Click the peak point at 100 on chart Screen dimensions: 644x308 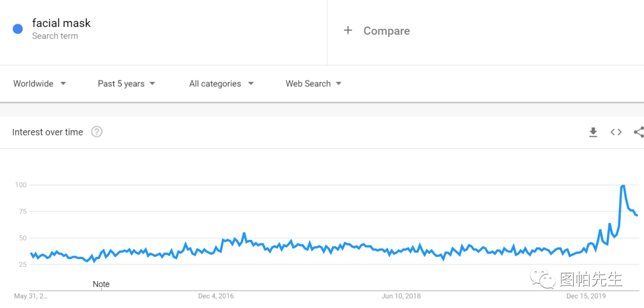pos(623,186)
